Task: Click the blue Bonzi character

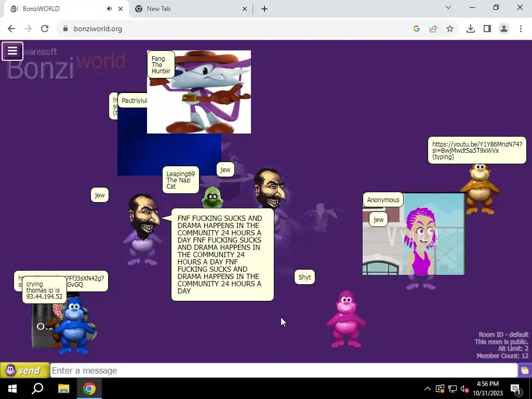Action: tap(75, 325)
